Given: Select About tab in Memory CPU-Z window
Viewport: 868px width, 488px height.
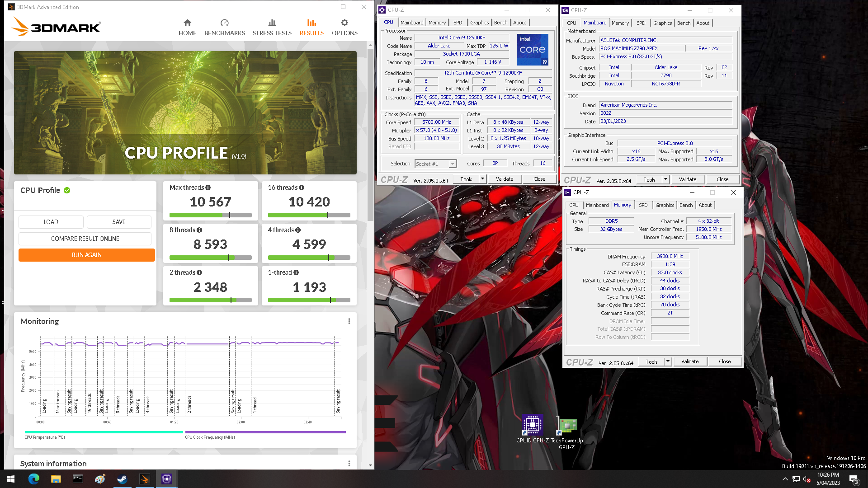Looking at the screenshot, I should [x=705, y=205].
